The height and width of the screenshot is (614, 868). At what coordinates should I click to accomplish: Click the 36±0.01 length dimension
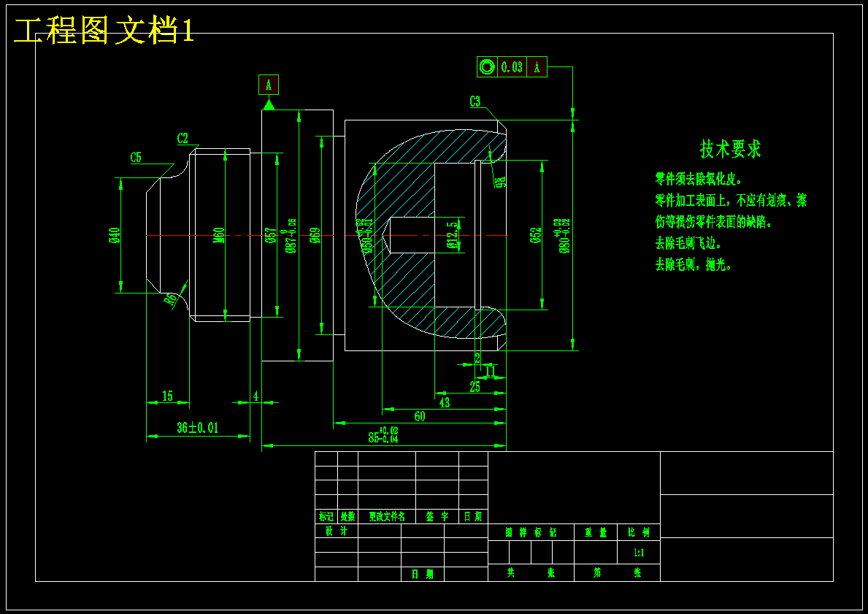(x=198, y=427)
